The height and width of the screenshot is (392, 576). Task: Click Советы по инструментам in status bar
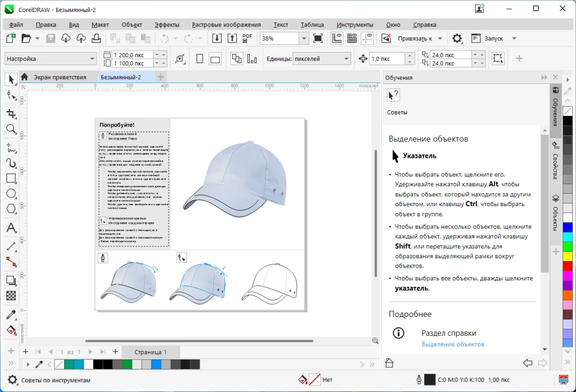pyautogui.click(x=56, y=380)
